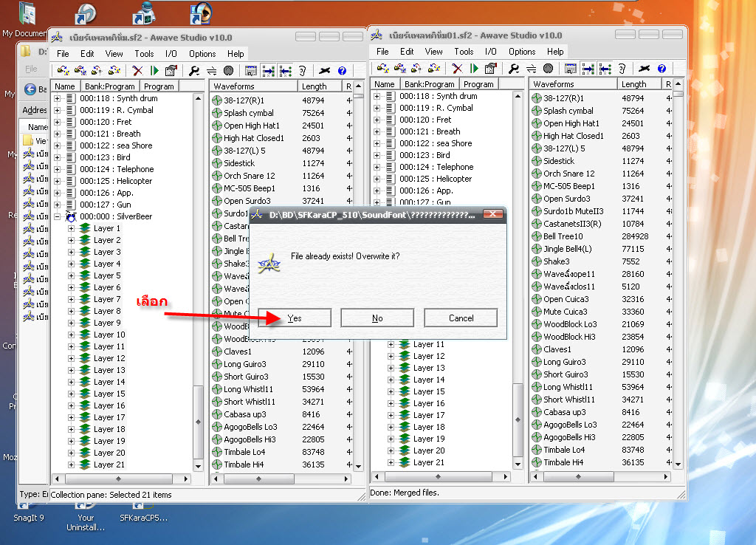Click the ear audition icon in right window toolbar
The image size is (756, 545).
point(622,69)
